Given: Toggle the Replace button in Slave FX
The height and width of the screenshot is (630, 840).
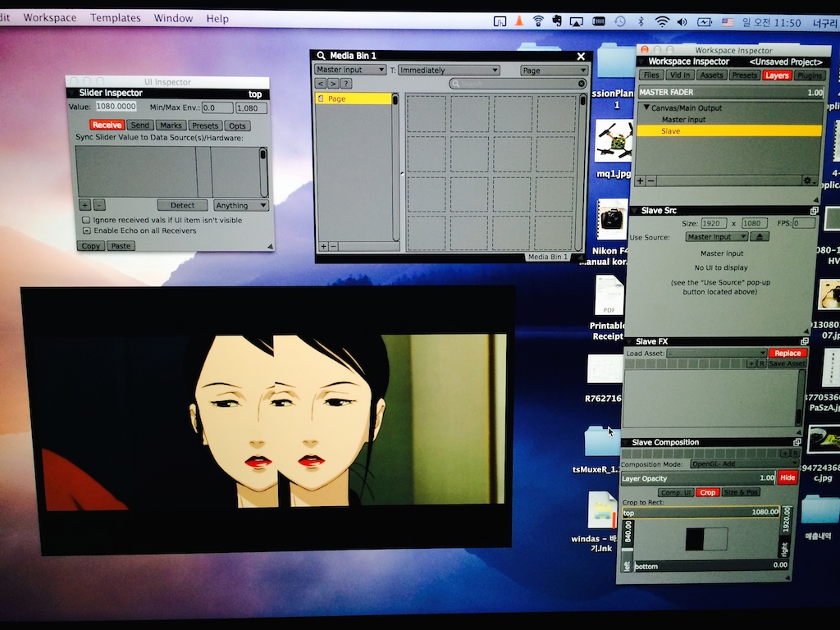Looking at the screenshot, I should click(x=787, y=353).
